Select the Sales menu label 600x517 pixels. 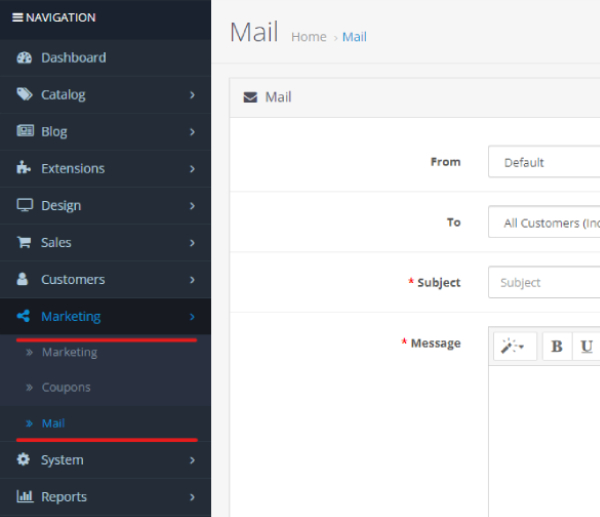click(x=56, y=243)
